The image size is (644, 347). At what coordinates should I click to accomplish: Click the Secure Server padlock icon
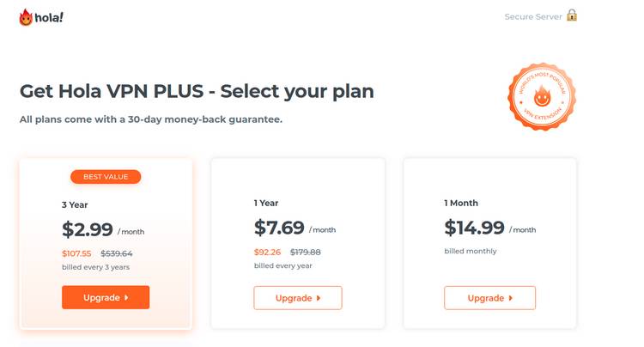pyautogui.click(x=572, y=15)
